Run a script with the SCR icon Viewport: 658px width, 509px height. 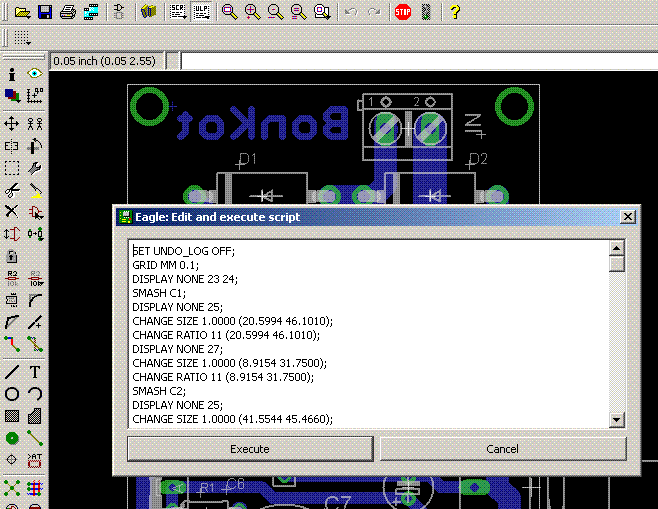pyautogui.click(x=178, y=12)
